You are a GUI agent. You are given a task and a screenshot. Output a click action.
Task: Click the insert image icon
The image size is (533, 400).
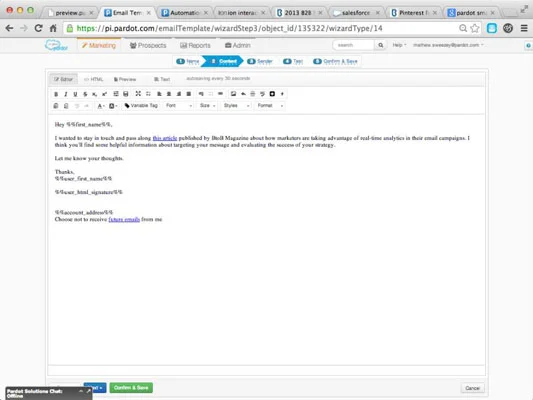(233, 94)
